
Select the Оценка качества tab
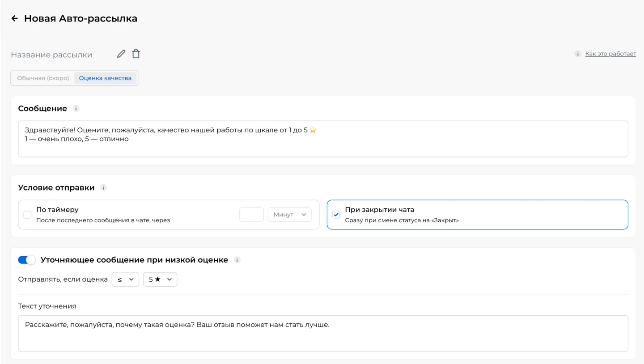coord(105,78)
